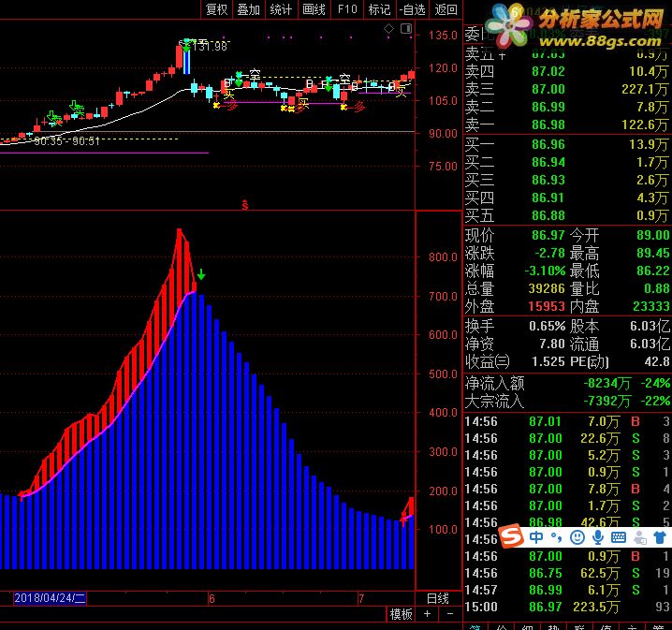Activate microphone voice input
Image resolution: width=672 pixels, height=630 pixels.
click(x=598, y=537)
